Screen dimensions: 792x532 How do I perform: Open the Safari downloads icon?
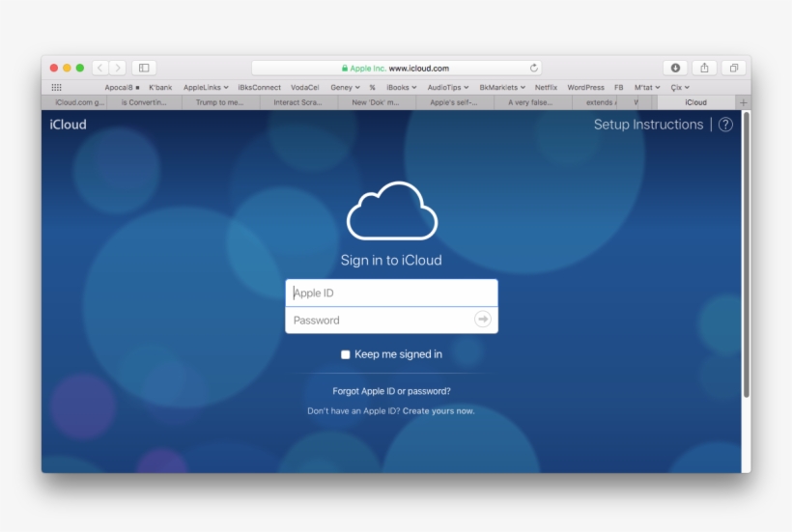click(675, 68)
